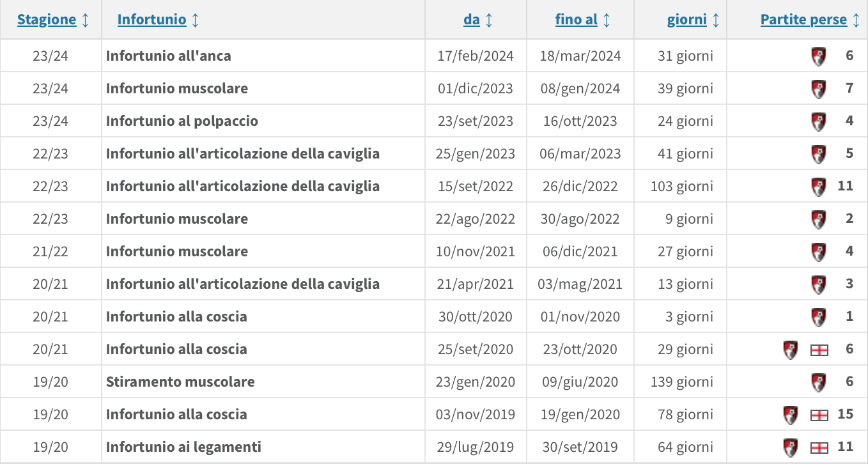Image resolution: width=868 pixels, height=464 pixels.
Task: Sort the table by the 'da' column header
Action: coord(471,20)
